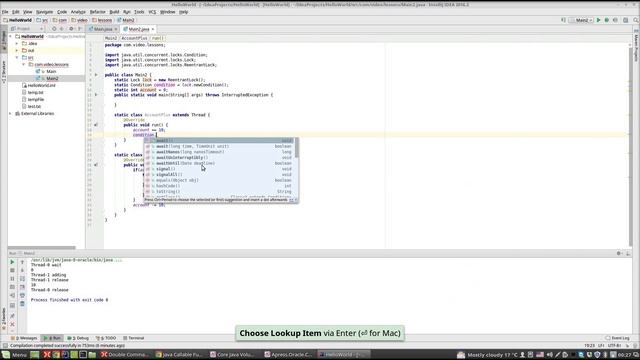Switch to Double Commander in the taskbar

click(125, 355)
